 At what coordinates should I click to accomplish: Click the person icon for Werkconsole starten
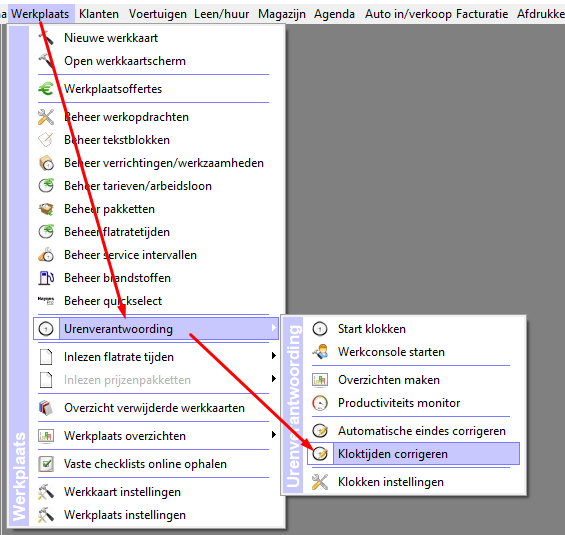320,352
